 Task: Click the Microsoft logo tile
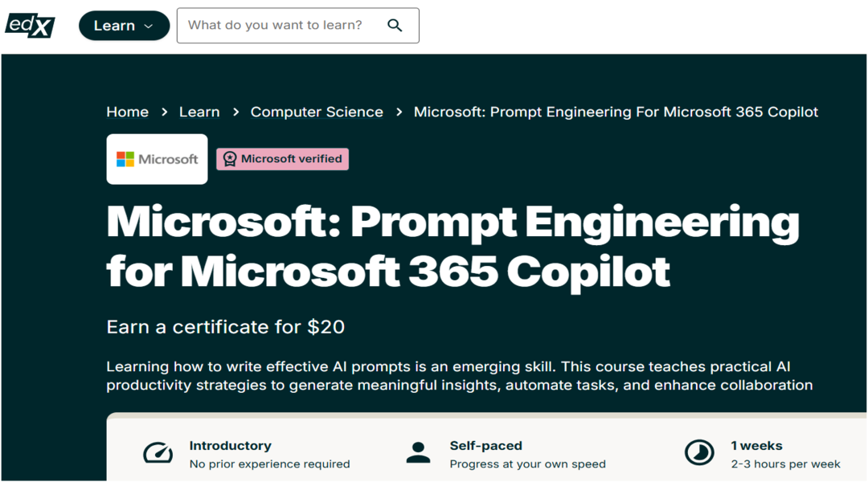click(158, 159)
